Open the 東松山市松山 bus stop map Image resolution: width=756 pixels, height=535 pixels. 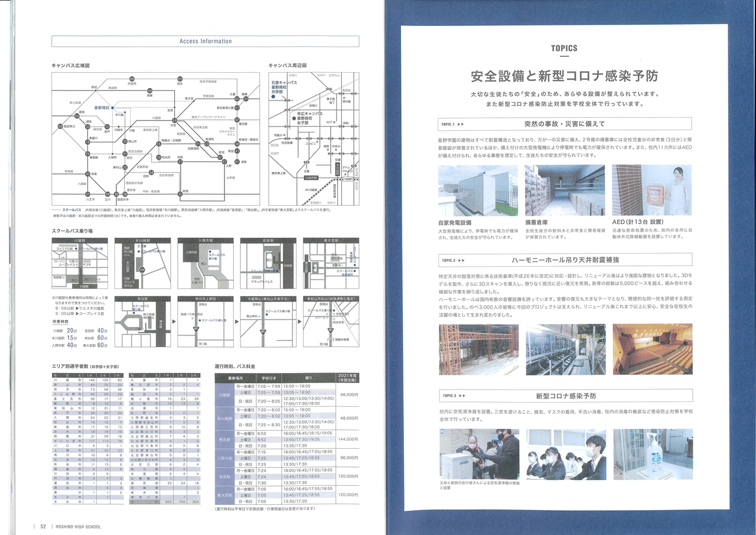(x=331, y=322)
